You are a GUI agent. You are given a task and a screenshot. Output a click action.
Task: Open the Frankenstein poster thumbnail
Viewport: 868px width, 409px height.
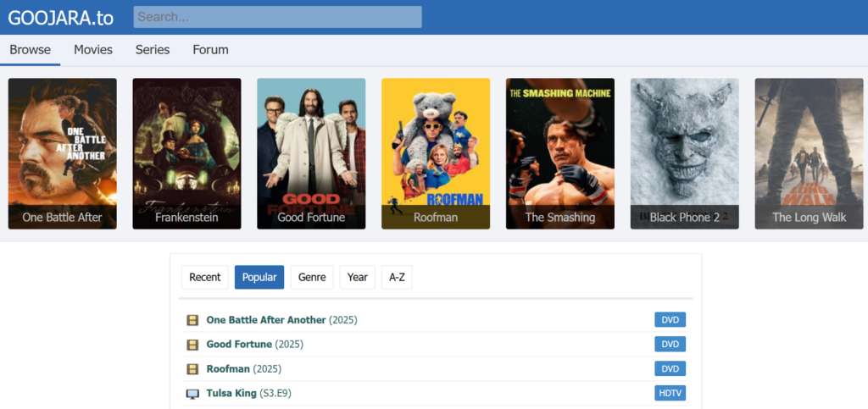pyautogui.click(x=186, y=153)
